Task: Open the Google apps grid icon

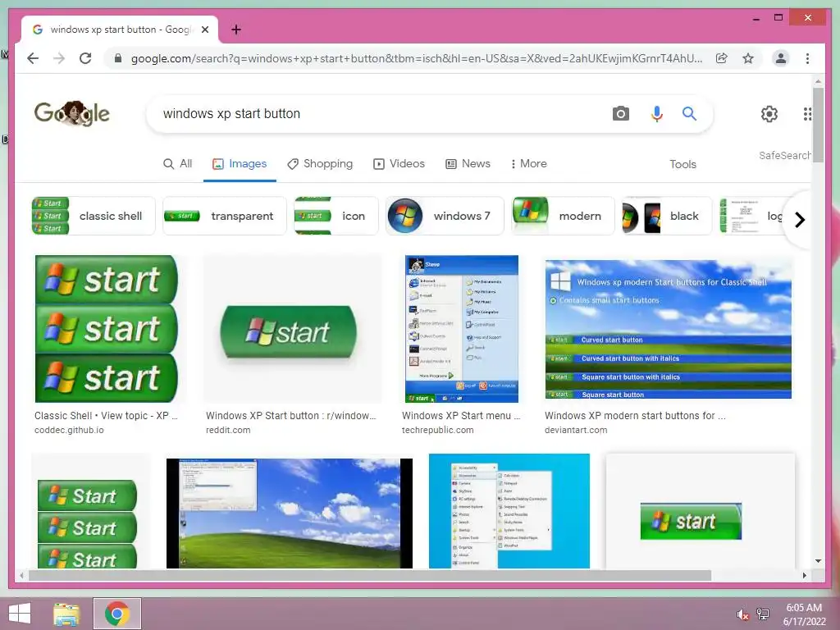Action: [807, 113]
